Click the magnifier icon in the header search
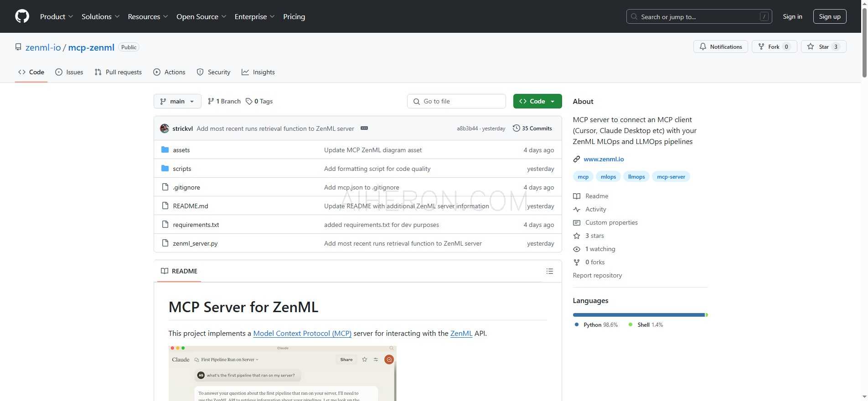 [x=634, y=16]
